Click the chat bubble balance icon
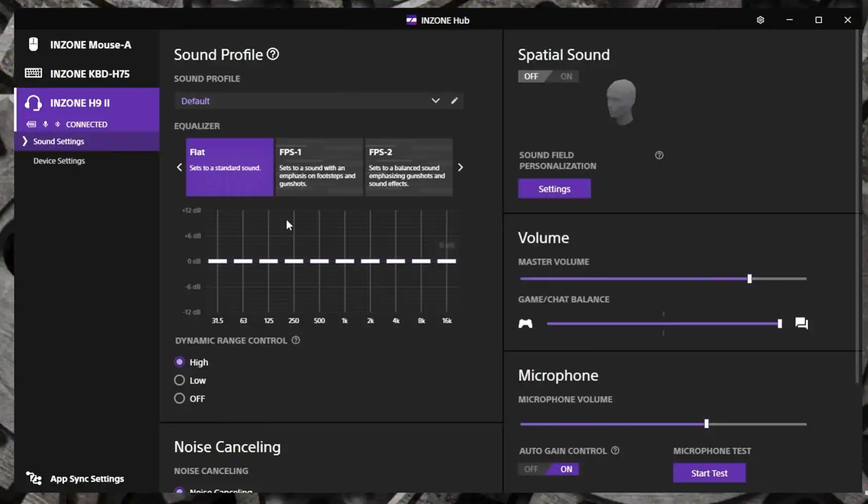The image size is (868, 504). point(801,323)
